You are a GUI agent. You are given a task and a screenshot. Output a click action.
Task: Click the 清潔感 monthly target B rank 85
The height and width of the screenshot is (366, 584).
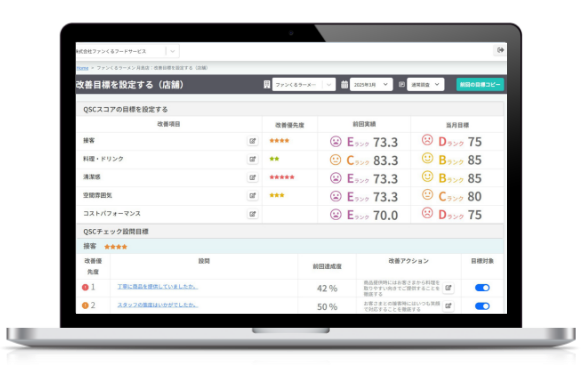coord(452,178)
